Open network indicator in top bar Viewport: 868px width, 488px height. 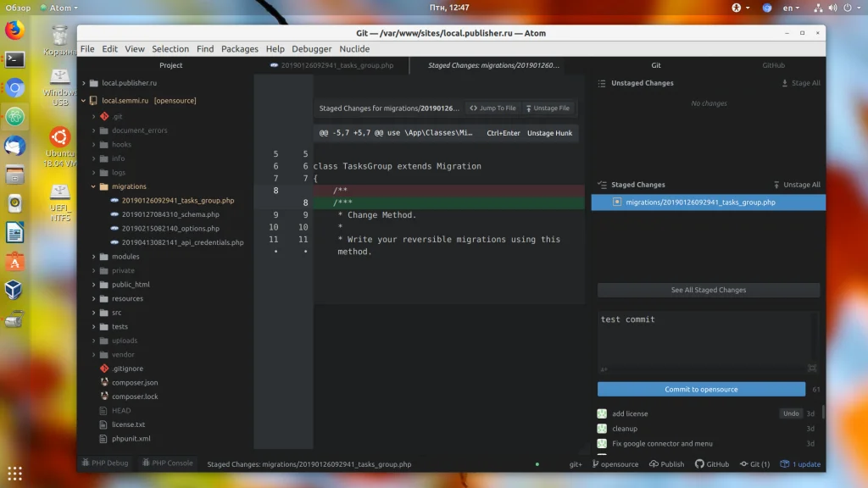point(818,8)
